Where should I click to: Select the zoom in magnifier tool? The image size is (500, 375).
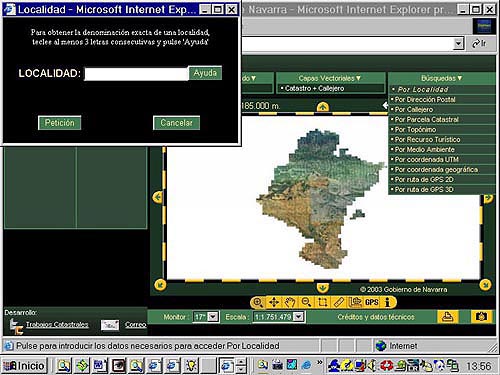pos(258,302)
